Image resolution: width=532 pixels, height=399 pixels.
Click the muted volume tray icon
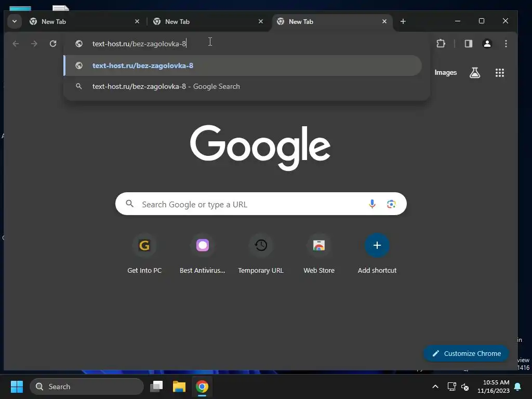point(465,387)
